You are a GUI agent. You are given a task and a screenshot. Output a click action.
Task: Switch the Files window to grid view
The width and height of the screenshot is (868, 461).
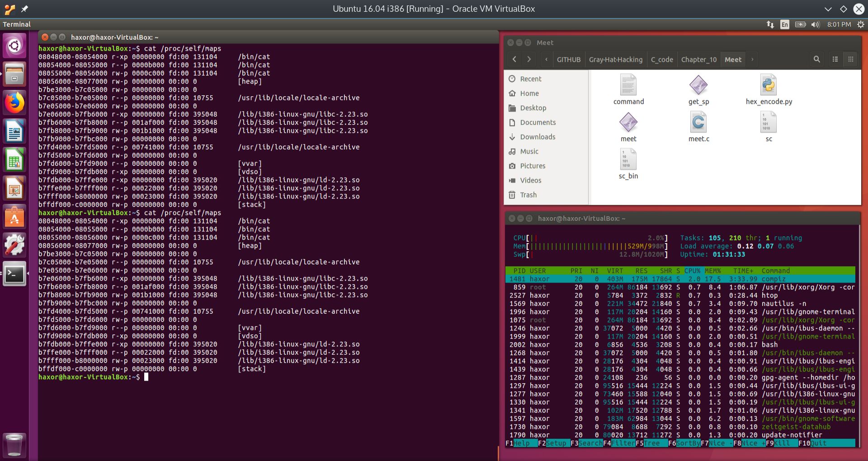tap(851, 59)
